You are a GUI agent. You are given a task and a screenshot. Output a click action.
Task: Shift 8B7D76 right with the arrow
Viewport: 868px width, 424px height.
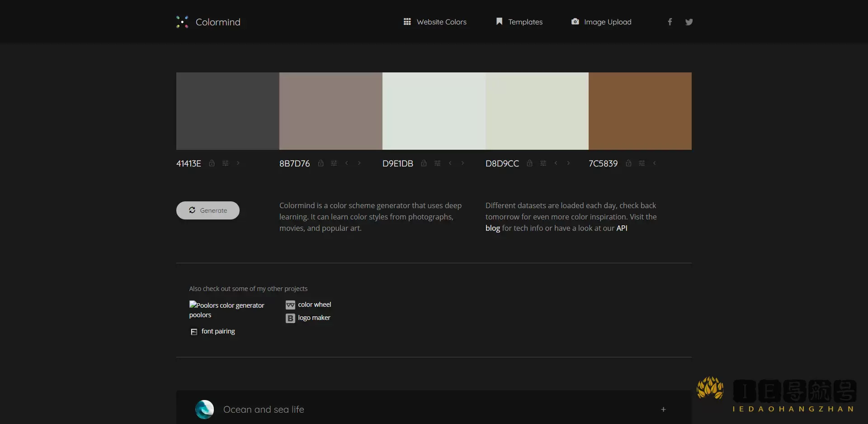[359, 163]
